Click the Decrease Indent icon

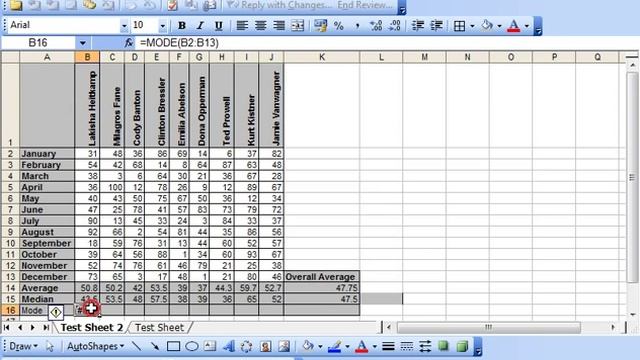click(418, 26)
